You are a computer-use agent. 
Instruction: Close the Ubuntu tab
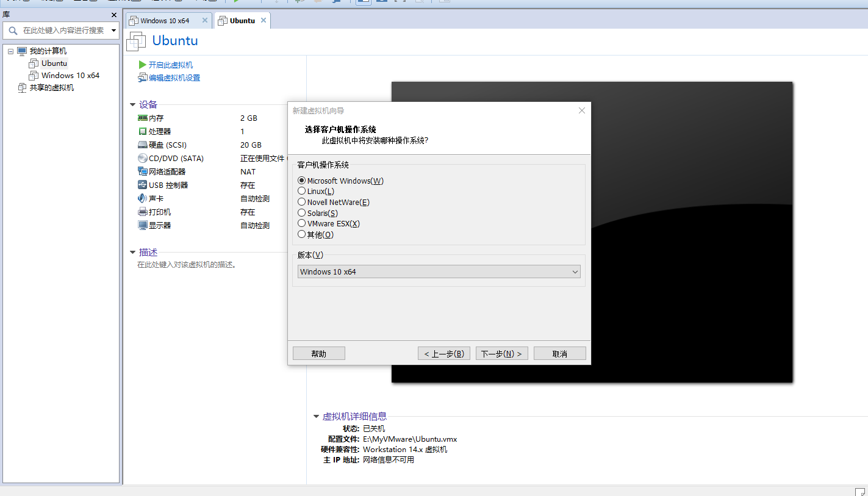point(264,20)
